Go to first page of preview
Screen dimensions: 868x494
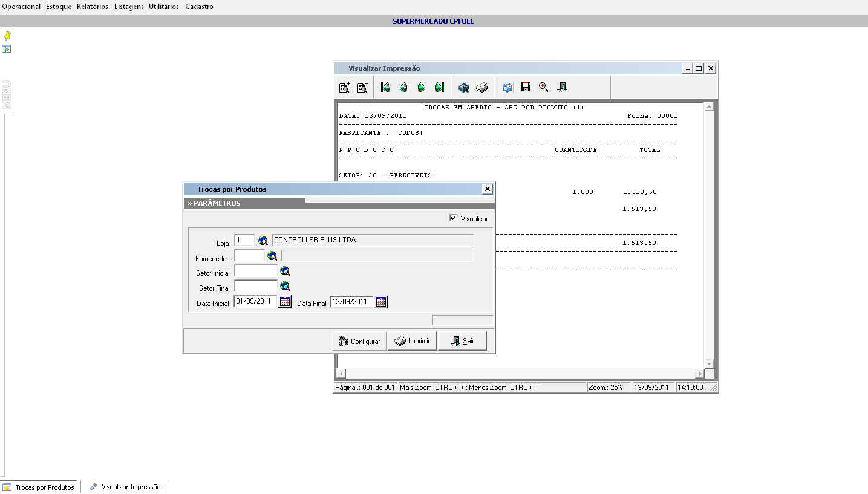[x=385, y=88]
